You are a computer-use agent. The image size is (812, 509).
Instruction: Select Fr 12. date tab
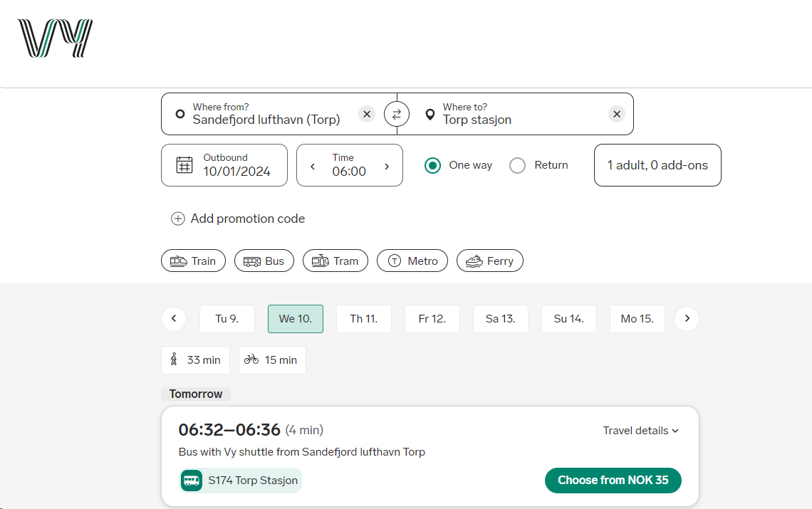[x=432, y=319]
